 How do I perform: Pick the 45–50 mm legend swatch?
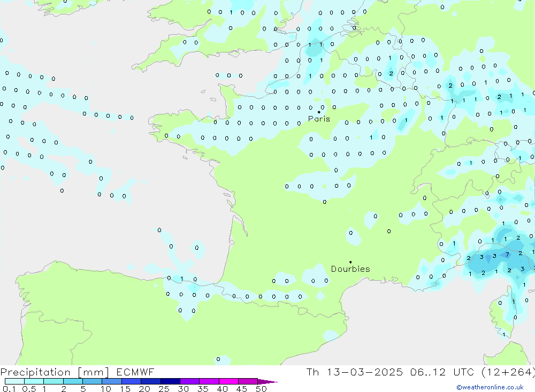(248, 381)
